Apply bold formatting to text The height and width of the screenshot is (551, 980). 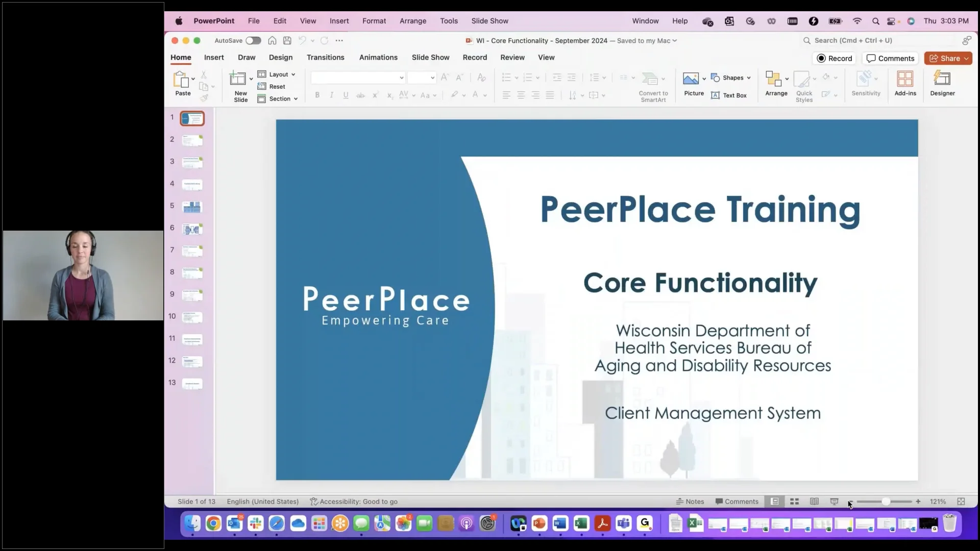pos(317,95)
